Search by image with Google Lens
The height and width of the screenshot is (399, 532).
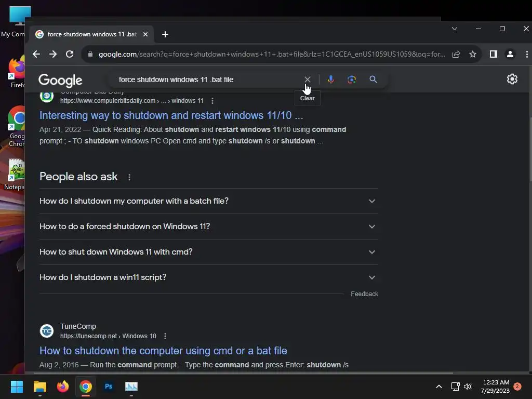click(x=352, y=79)
